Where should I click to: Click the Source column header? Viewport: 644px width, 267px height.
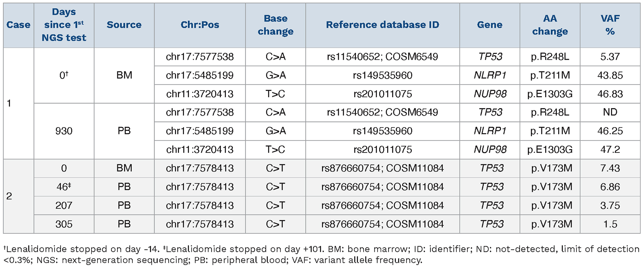(x=124, y=25)
